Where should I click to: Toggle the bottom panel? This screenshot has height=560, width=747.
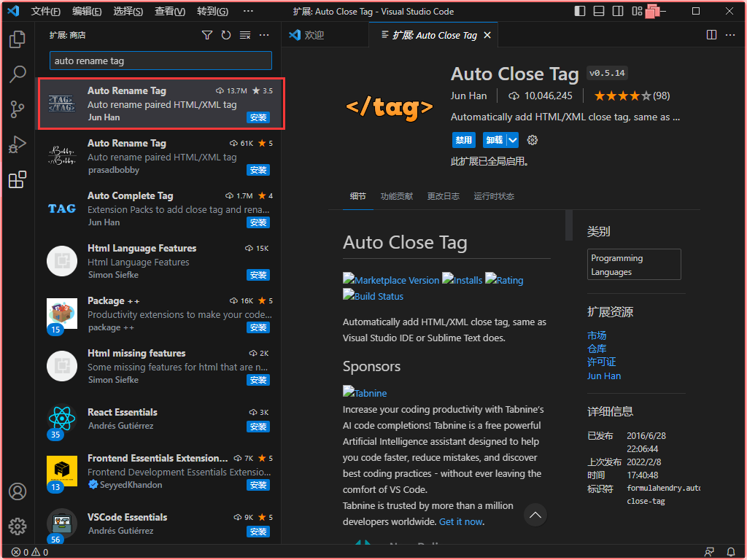[x=599, y=11]
